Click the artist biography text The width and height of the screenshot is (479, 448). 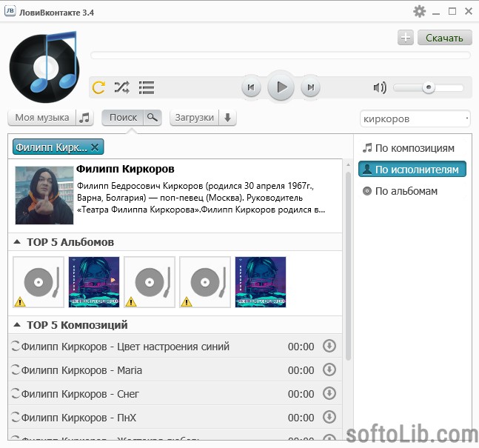[x=201, y=198]
